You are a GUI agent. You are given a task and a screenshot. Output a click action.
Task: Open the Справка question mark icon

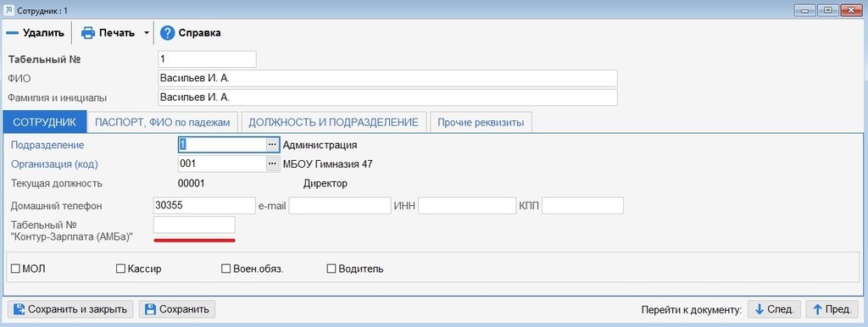pos(167,33)
